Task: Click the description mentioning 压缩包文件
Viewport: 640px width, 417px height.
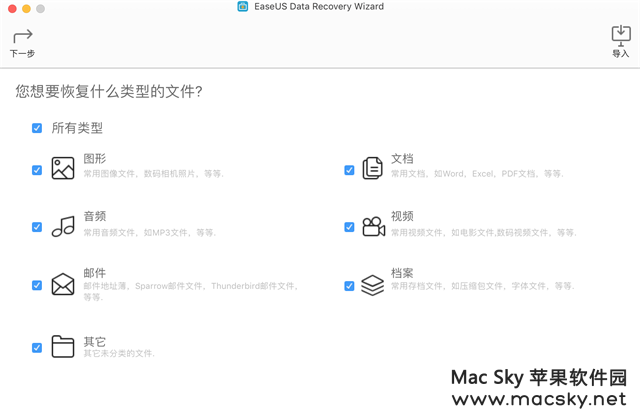Action: coord(482,286)
